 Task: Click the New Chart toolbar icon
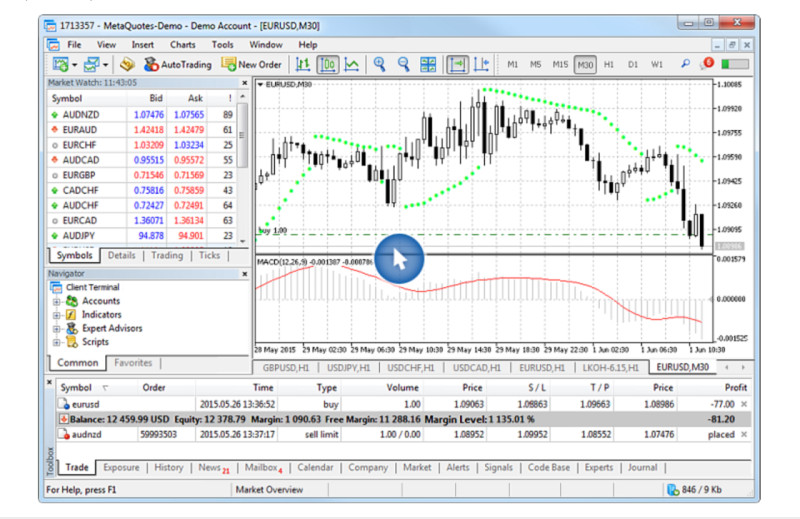(x=60, y=65)
